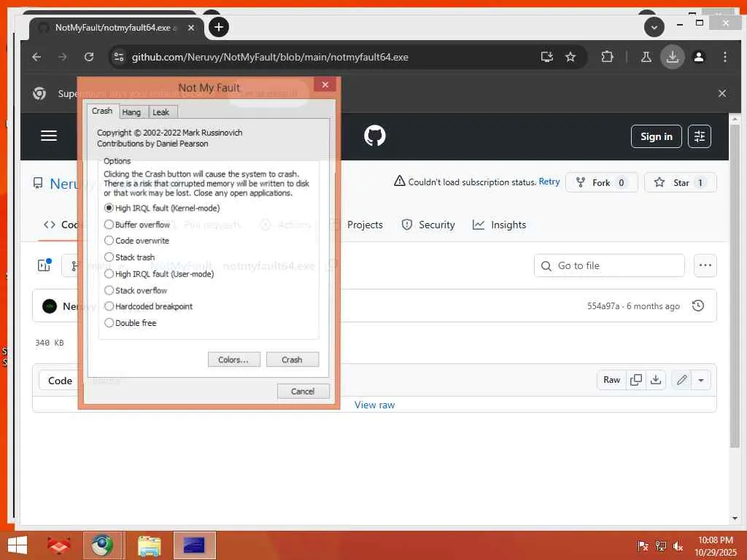
Task: Open a new browser tab
Action: point(219,27)
